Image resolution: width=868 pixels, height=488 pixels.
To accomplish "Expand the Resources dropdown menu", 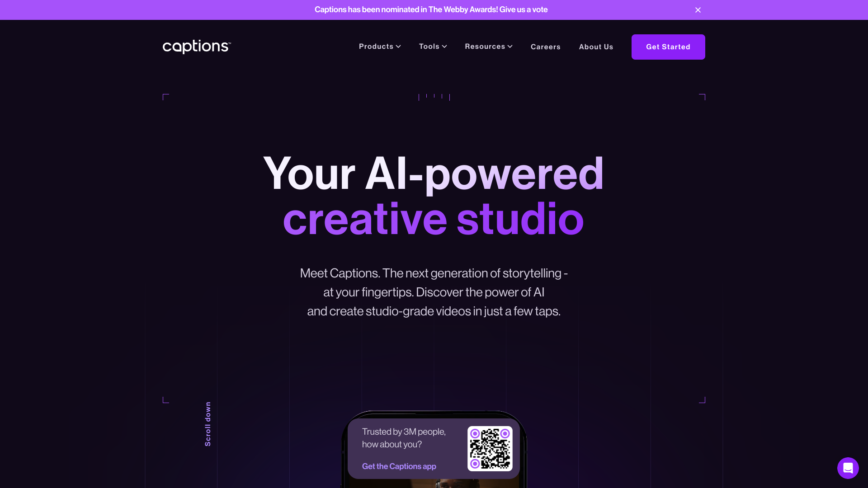I will tap(489, 47).
